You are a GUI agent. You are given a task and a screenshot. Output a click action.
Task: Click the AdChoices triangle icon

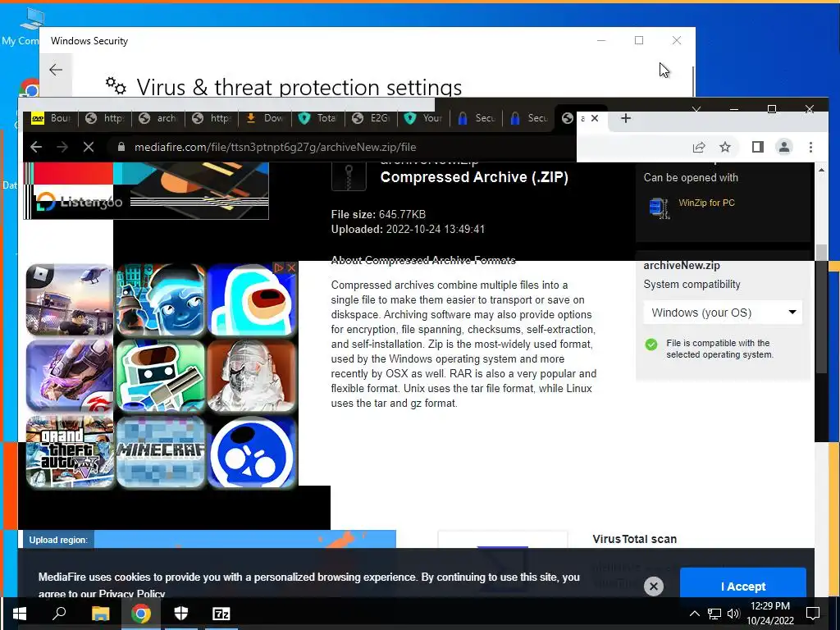pyautogui.click(x=279, y=267)
